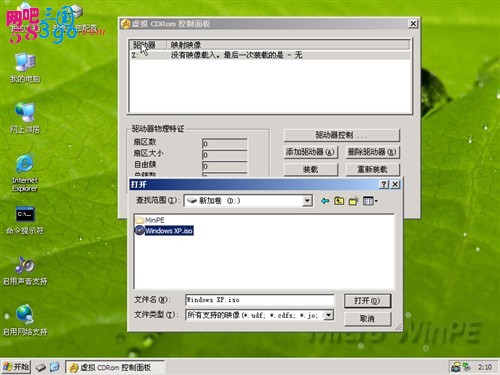Viewport: 500px width, 375px height.
Task: Close the Open dialog
Action: [395, 184]
